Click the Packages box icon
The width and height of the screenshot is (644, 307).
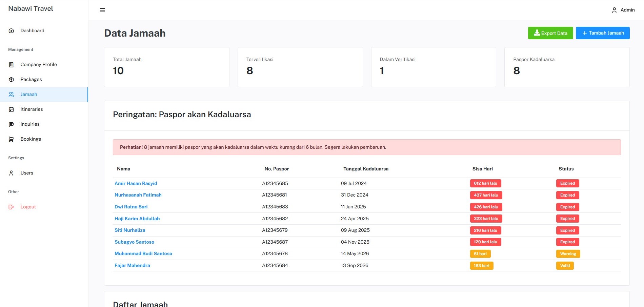(x=11, y=80)
